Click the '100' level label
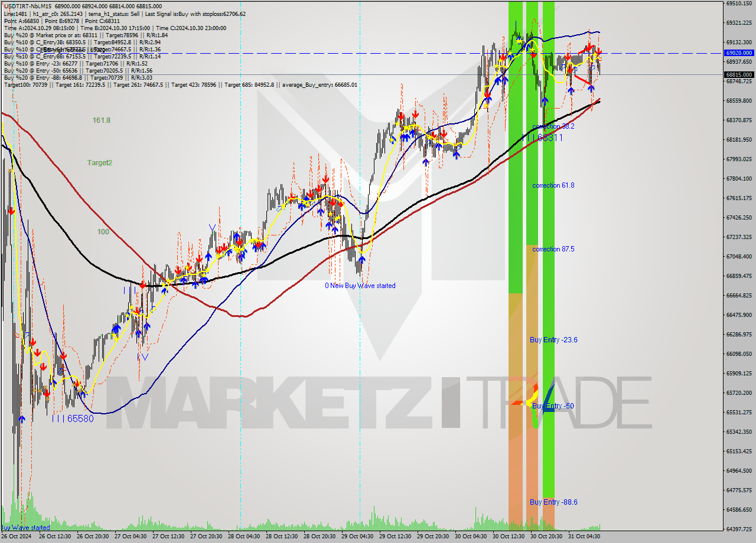 tap(103, 232)
